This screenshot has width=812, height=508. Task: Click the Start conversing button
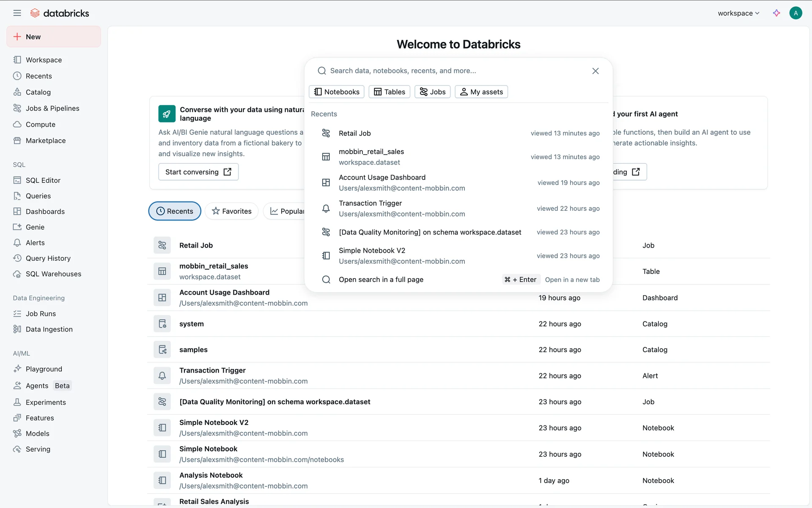pos(198,172)
